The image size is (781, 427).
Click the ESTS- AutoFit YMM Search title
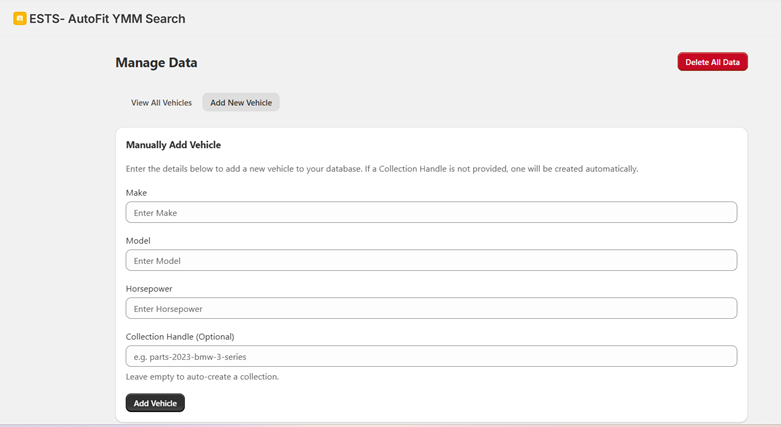point(107,18)
